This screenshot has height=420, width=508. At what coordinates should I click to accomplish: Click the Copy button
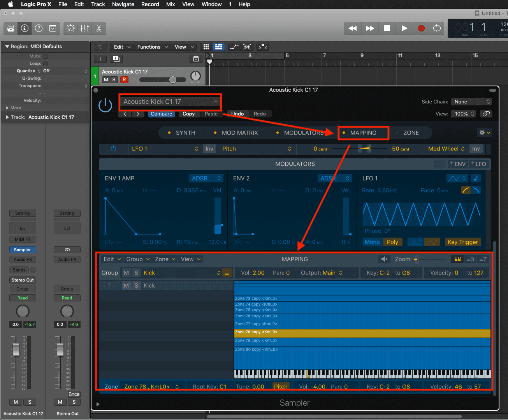(x=188, y=114)
